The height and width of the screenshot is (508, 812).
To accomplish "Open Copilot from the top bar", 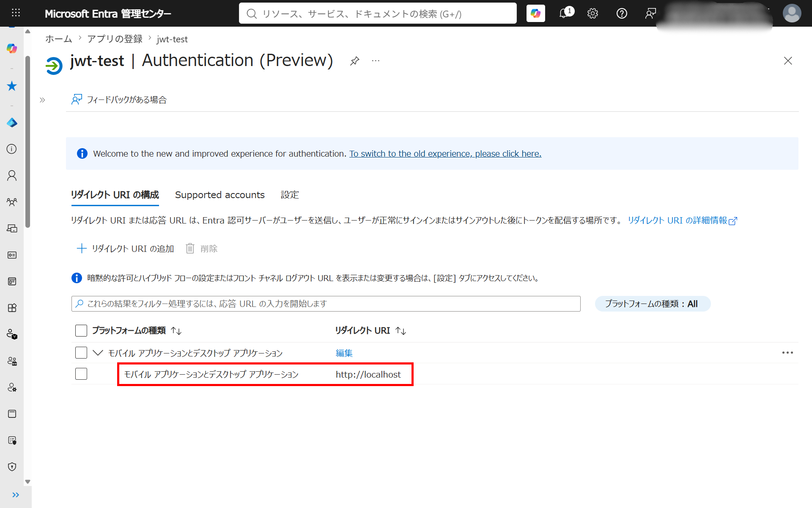I will [535, 14].
